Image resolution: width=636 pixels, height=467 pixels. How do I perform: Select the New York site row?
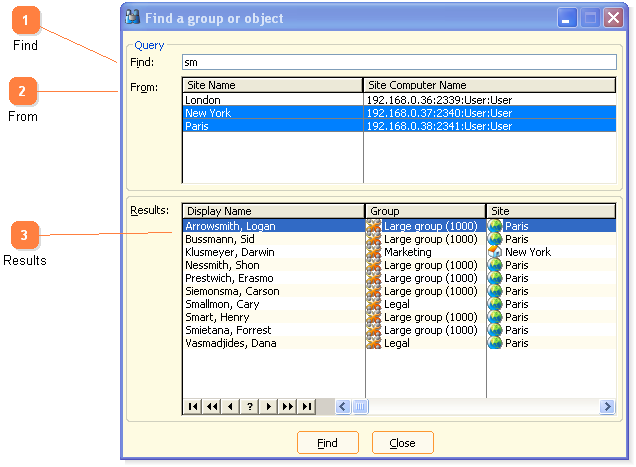[x=399, y=113]
